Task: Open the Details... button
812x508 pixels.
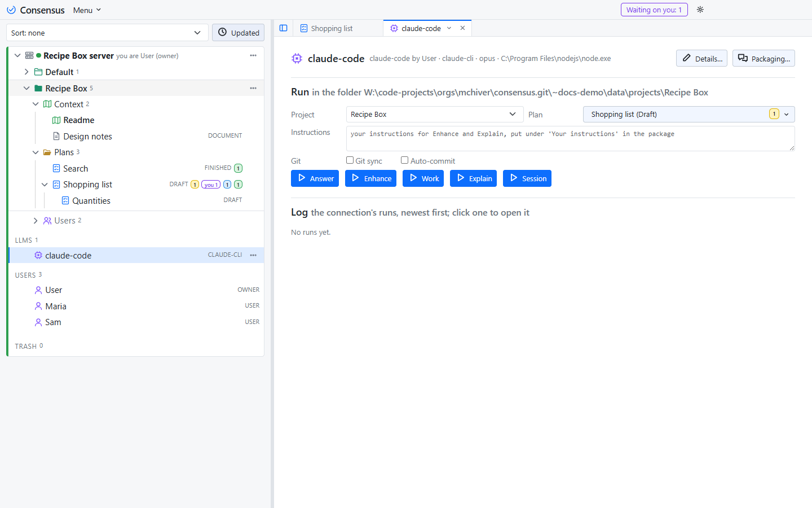Action: click(x=701, y=58)
